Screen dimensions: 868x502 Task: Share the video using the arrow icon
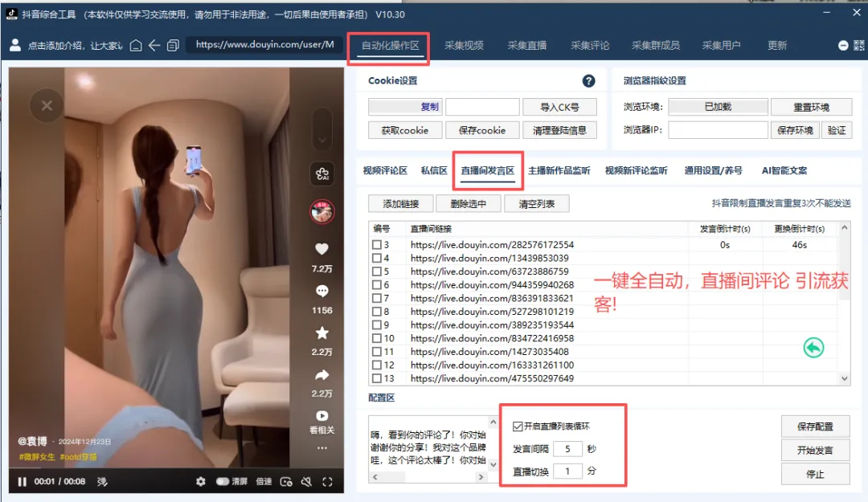coord(321,374)
